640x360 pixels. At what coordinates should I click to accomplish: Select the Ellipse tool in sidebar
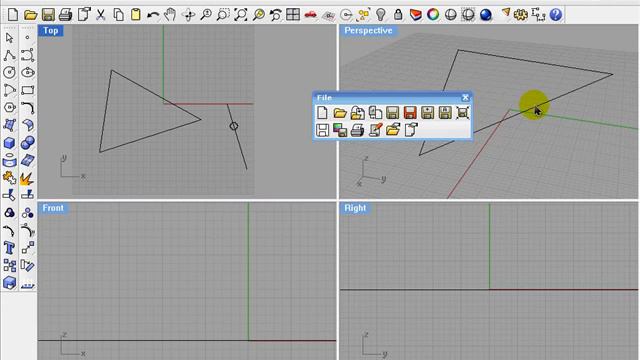pyautogui.click(x=27, y=73)
